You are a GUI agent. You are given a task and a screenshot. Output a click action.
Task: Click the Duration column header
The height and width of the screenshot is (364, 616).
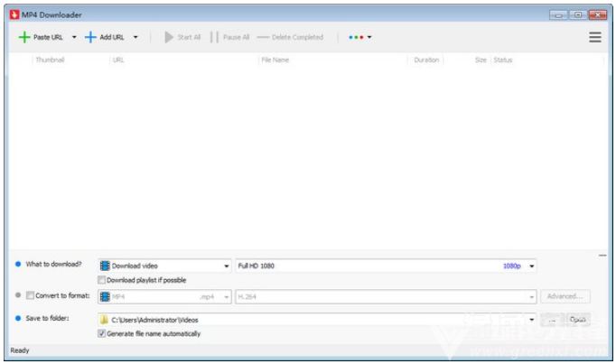pyautogui.click(x=426, y=60)
